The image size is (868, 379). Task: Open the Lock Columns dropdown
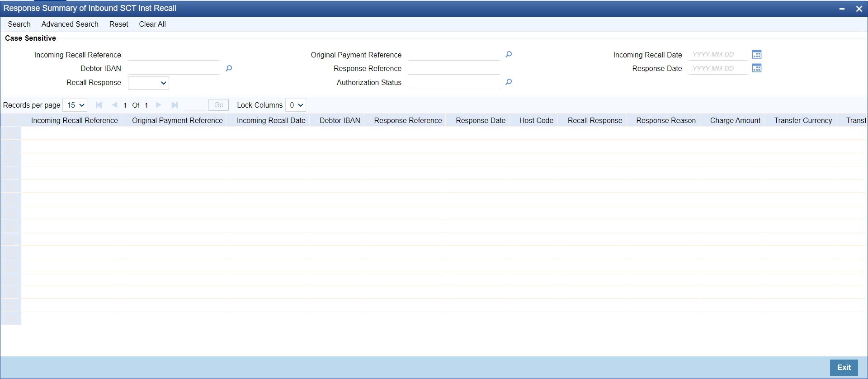point(296,105)
